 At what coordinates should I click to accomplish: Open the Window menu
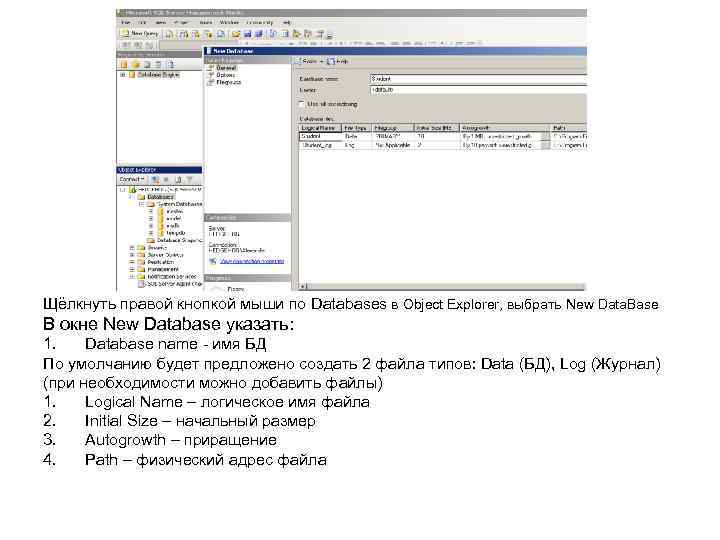point(229,22)
